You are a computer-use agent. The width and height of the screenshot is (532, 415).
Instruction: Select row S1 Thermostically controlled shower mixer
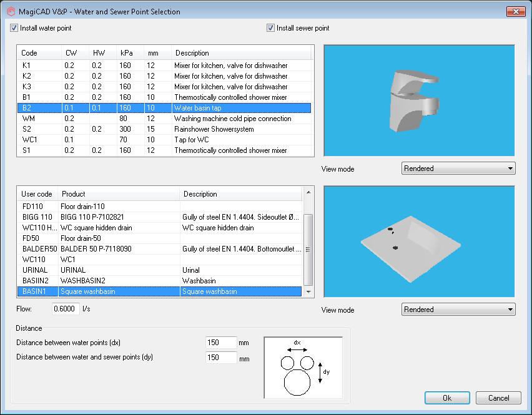pos(164,150)
